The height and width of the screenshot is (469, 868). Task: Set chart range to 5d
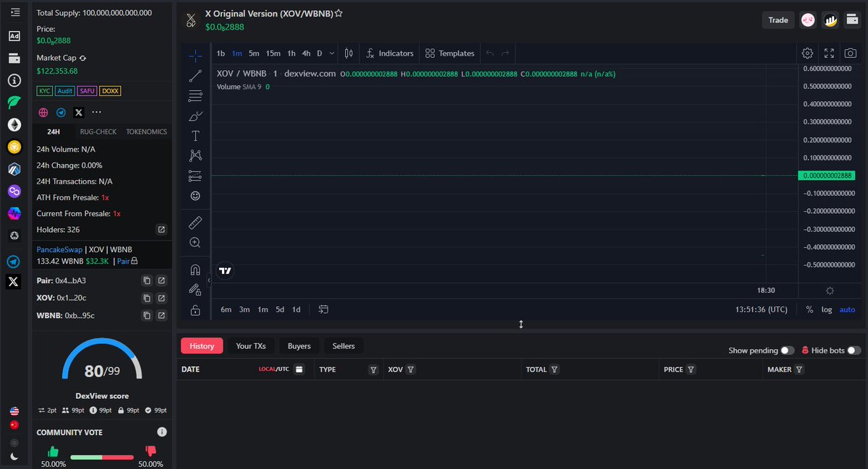tap(280, 309)
